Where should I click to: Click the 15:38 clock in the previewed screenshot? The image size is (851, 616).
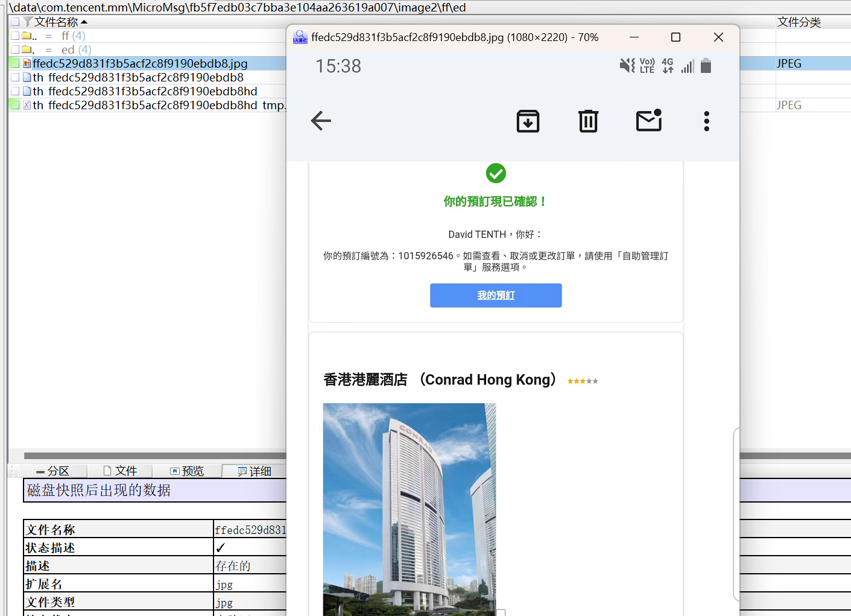(338, 66)
